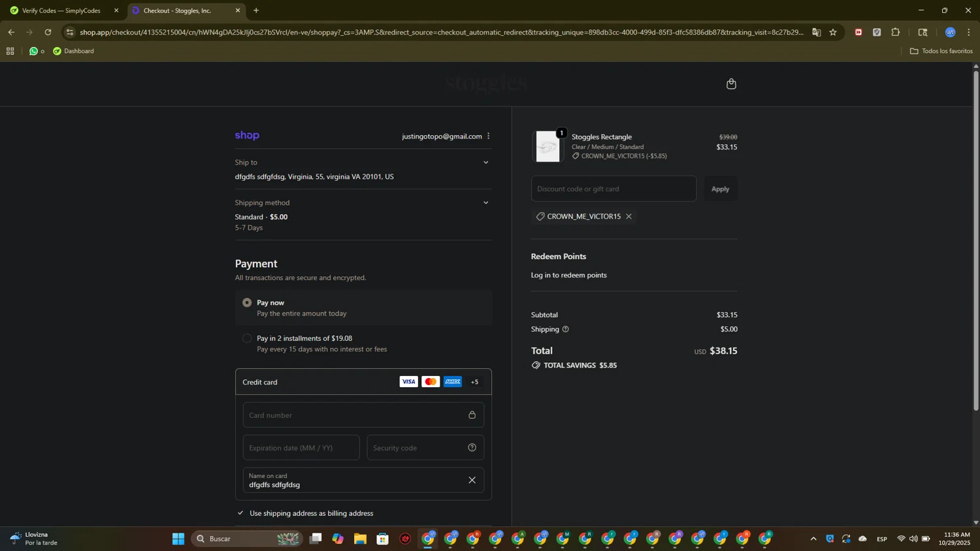Open the shopping bag cart icon
Image resolution: width=980 pixels, height=551 pixels.
pos(731,84)
